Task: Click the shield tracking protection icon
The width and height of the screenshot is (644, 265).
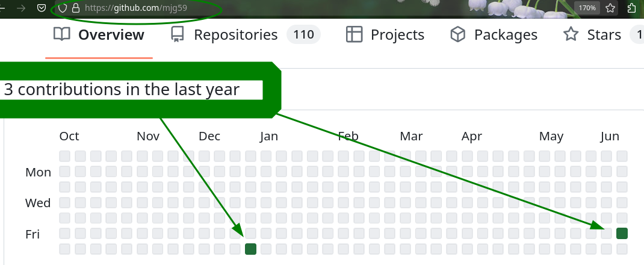Action: [x=63, y=8]
